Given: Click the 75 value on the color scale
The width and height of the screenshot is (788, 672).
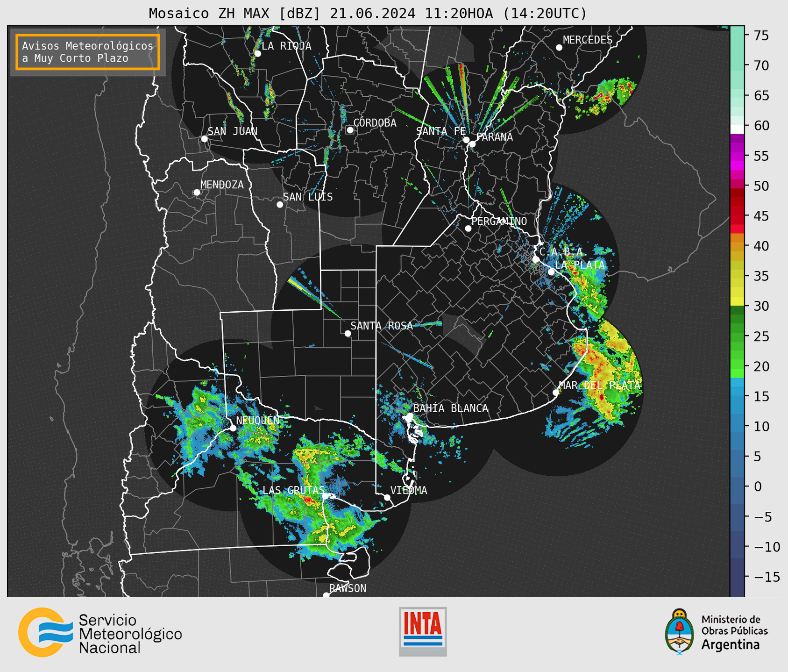Looking at the screenshot, I should click(761, 36).
